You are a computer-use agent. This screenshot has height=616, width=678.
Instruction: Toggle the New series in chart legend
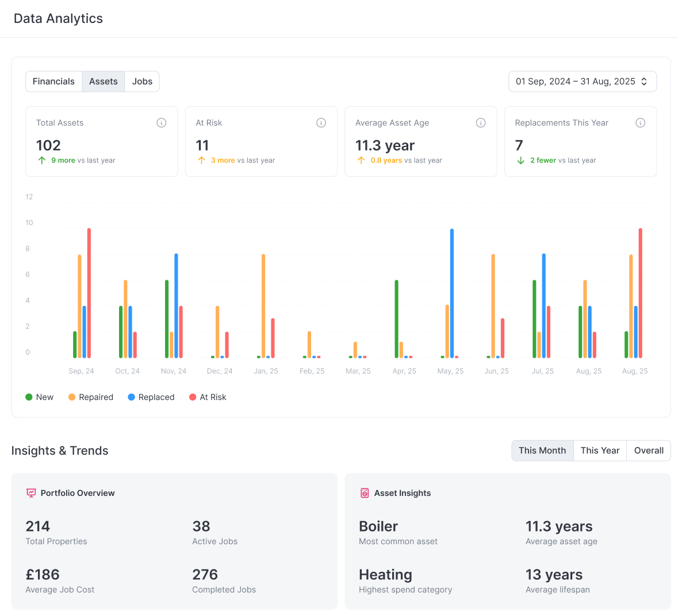pyautogui.click(x=39, y=397)
